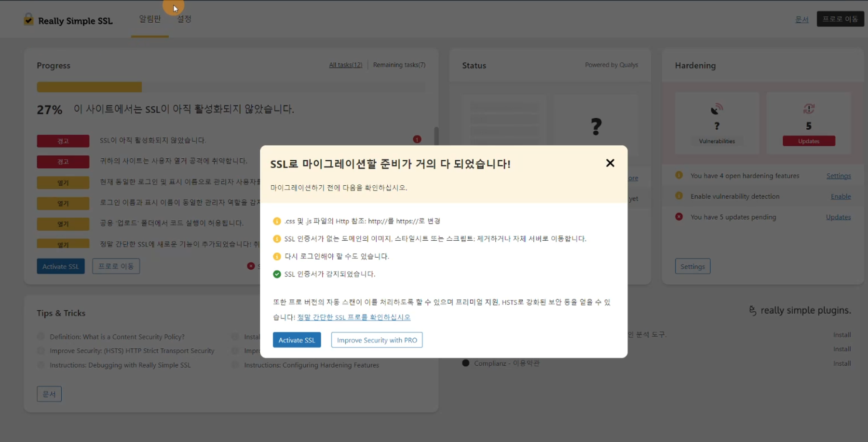Viewport: 868px width, 442px height.
Task: Click Activate SSL button in the dialog
Action: click(297, 340)
